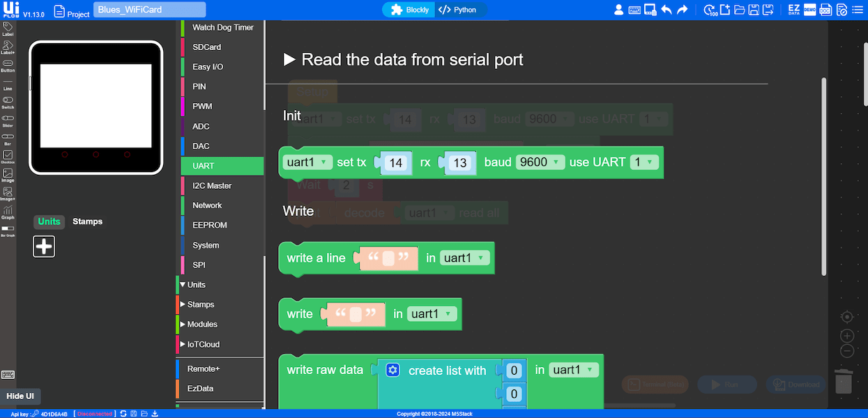Viewport: 868px width, 418px height.
Task: Click the workspace center crosshair icon
Action: click(847, 317)
